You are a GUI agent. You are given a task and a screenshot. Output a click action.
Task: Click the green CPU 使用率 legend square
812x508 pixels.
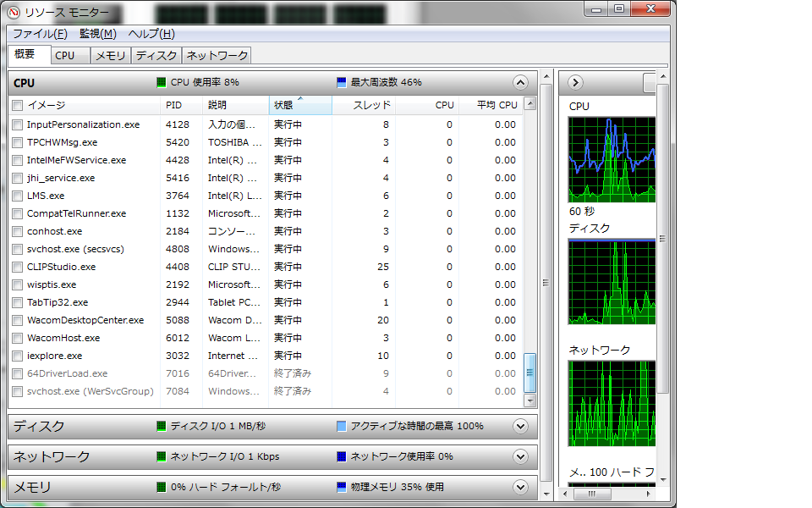161,82
